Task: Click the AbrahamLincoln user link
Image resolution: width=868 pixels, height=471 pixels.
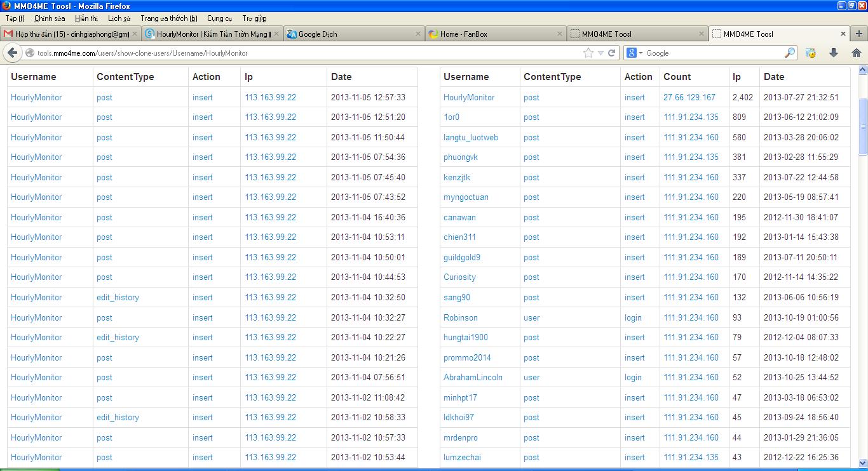Action: pyautogui.click(x=473, y=377)
